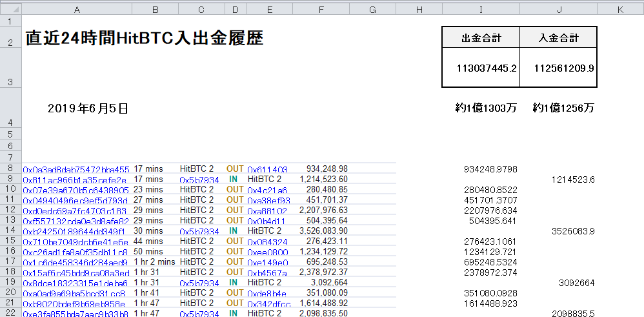Open address link 0x342dfcc in row 21
The height and width of the screenshot is (317, 644).
[x=269, y=303]
